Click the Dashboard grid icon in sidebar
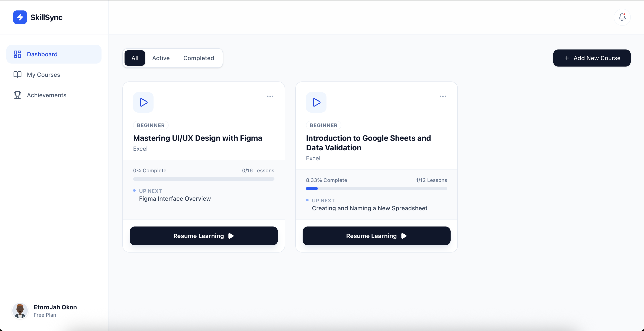The height and width of the screenshot is (331, 644). [x=17, y=54]
